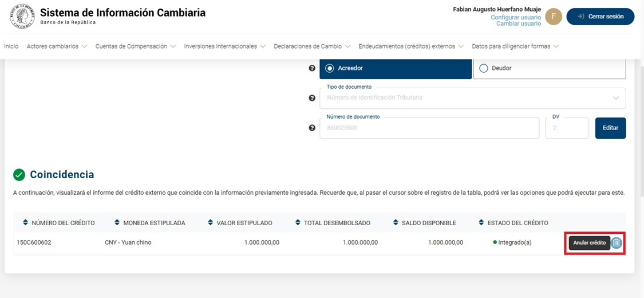Click the trash icon to annul credit
Image resolution: width=644 pixels, height=298 pixels.
coord(616,243)
